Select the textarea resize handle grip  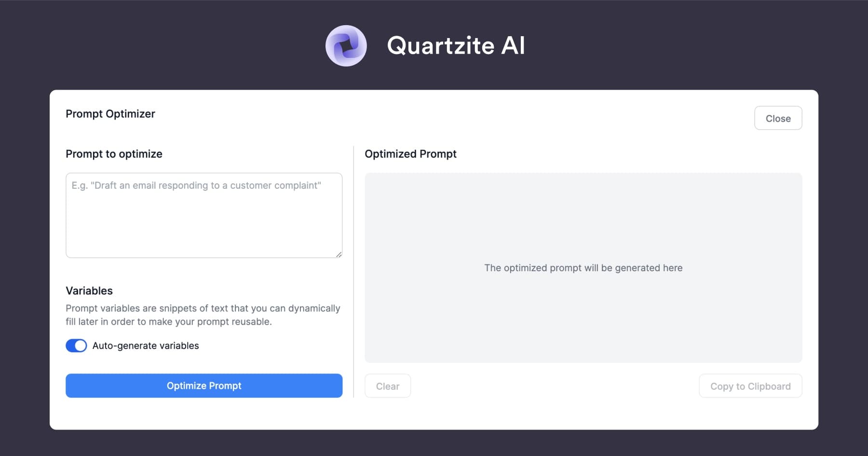coord(339,255)
